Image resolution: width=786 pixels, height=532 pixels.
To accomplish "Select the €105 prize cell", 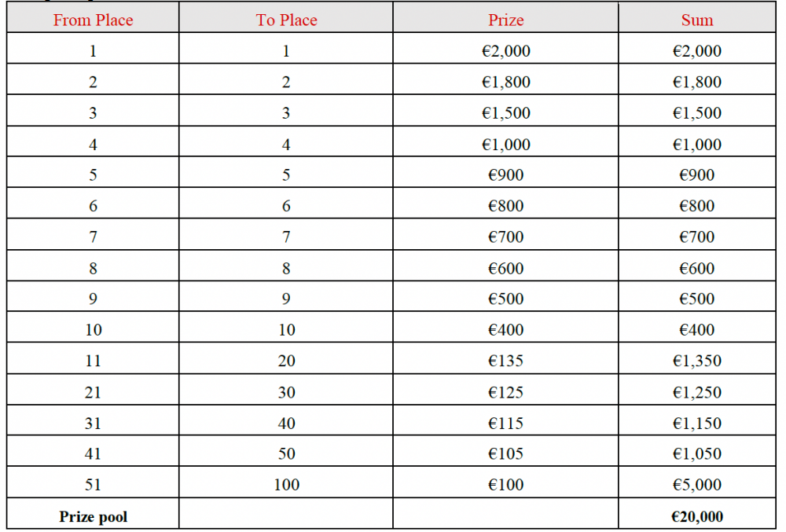I will [x=505, y=454].
